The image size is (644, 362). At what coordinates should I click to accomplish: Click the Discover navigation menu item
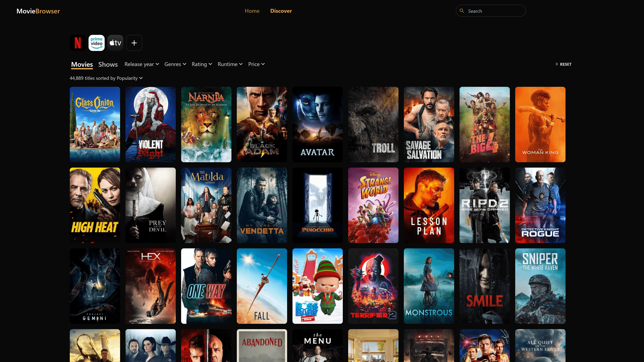(x=281, y=11)
